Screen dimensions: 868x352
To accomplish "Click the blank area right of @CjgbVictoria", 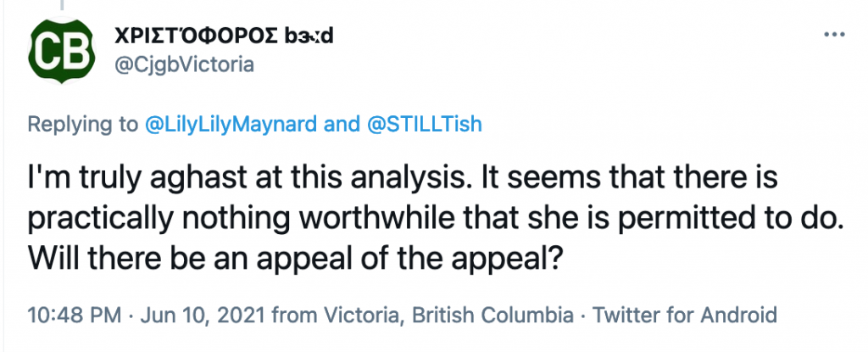I will pos(509,65).
